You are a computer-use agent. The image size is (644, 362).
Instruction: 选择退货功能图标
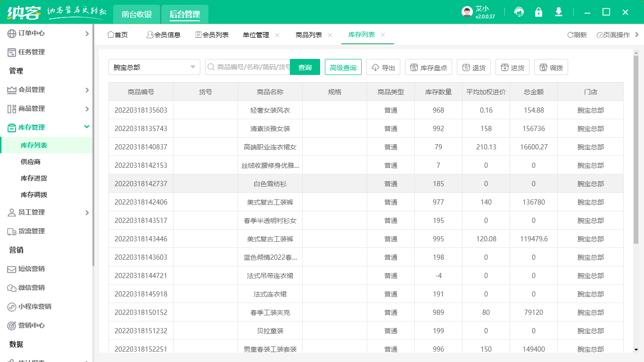(465, 67)
